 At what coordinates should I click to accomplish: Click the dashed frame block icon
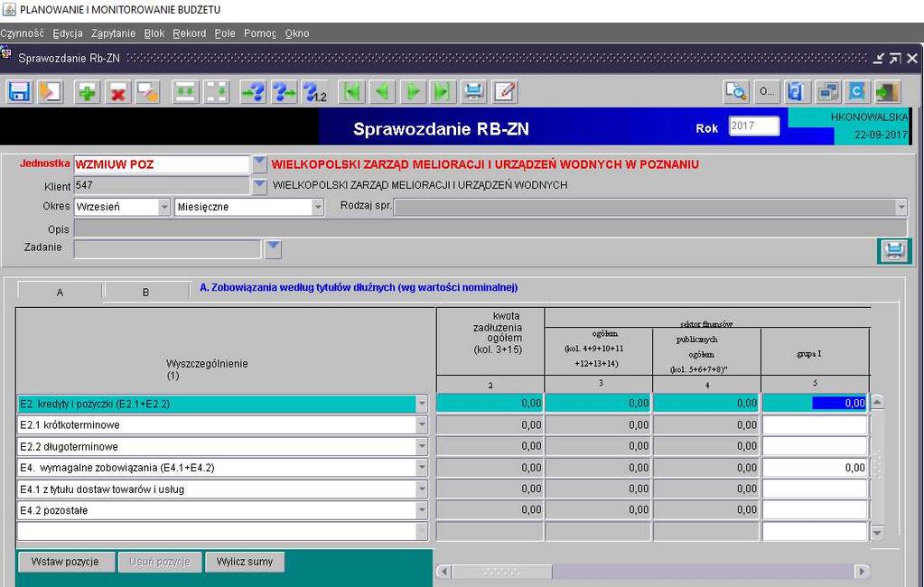point(216,92)
